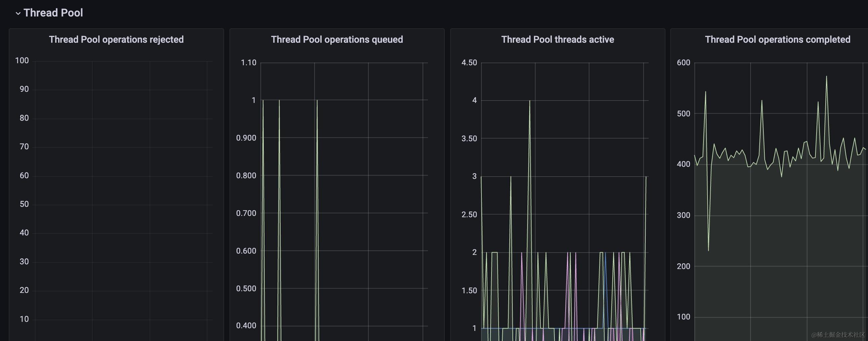Screen dimensions: 868x341
Task: Click the 4.50 axis label in threads active
Action: [x=469, y=63]
